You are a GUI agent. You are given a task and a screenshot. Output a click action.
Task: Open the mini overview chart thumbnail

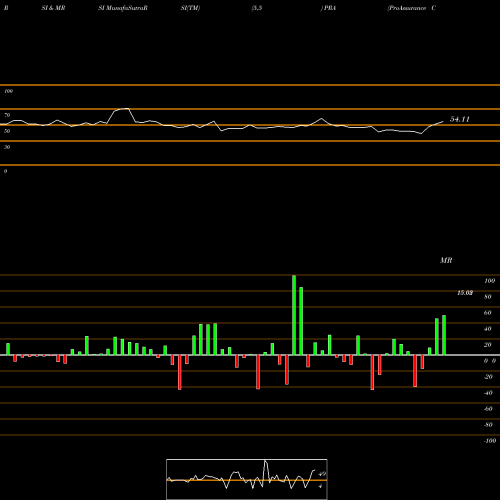click(247, 479)
